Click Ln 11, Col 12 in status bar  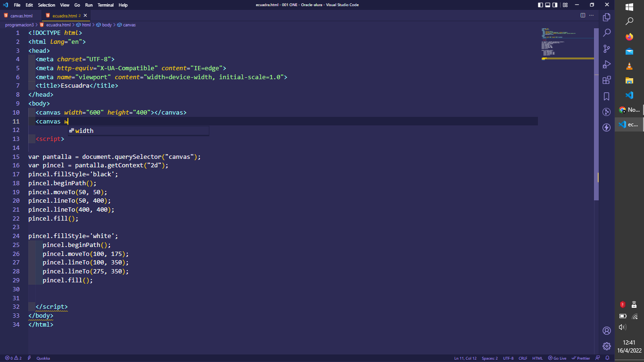[x=465, y=358]
